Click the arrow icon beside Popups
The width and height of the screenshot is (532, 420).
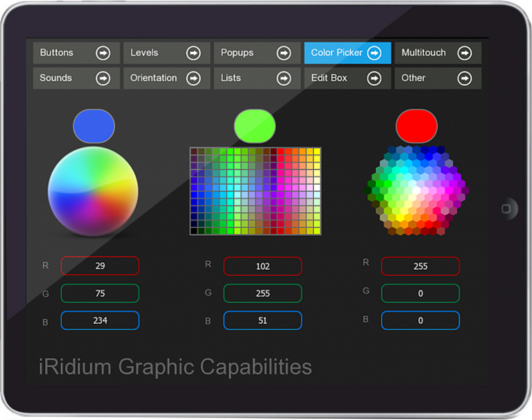(283, 53)
